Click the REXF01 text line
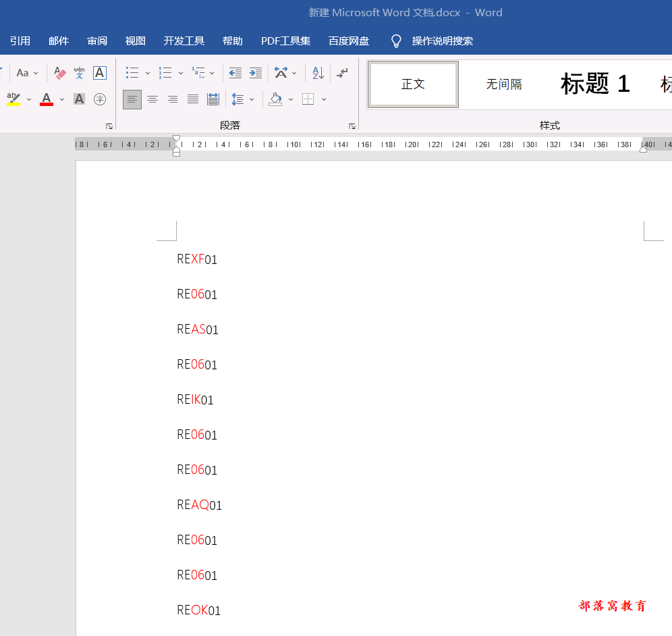The height and width of the screenshot is (636, 672). (x=197, y=259)
